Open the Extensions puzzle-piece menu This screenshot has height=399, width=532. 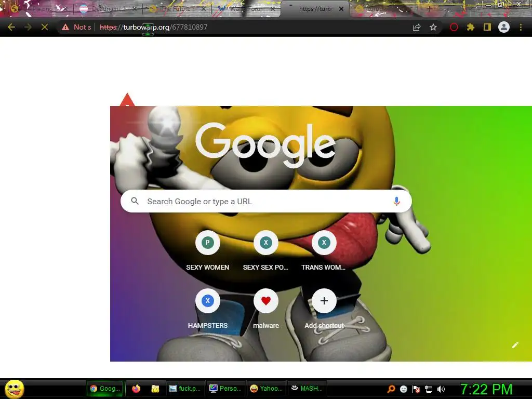470,27
